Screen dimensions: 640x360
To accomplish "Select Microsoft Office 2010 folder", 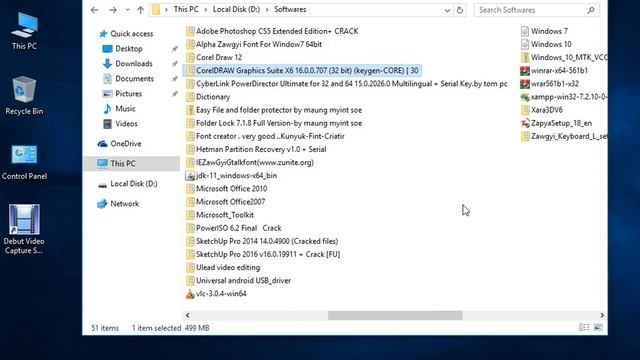I will 227,189.
